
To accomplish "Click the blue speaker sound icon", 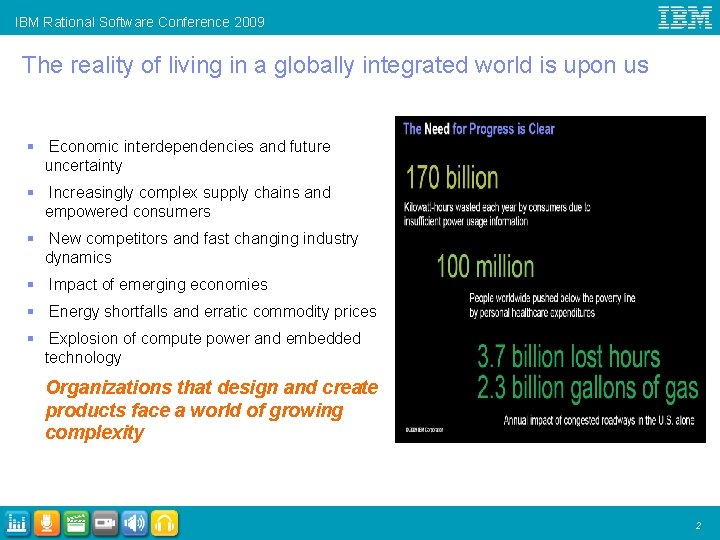I will click(135, 523).
